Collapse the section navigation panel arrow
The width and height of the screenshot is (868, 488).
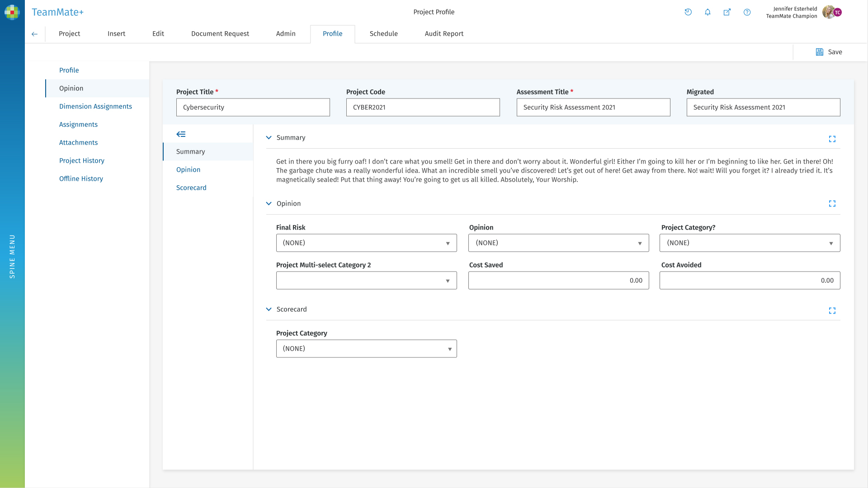[181, 134]
